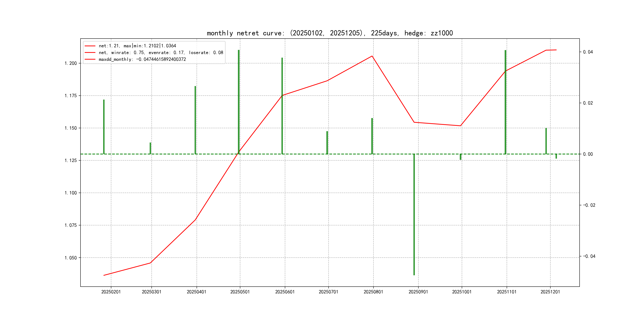Click the 0.00 right axis tick label
The width and height of the screenshot is (644, 322).
(588, 154)
